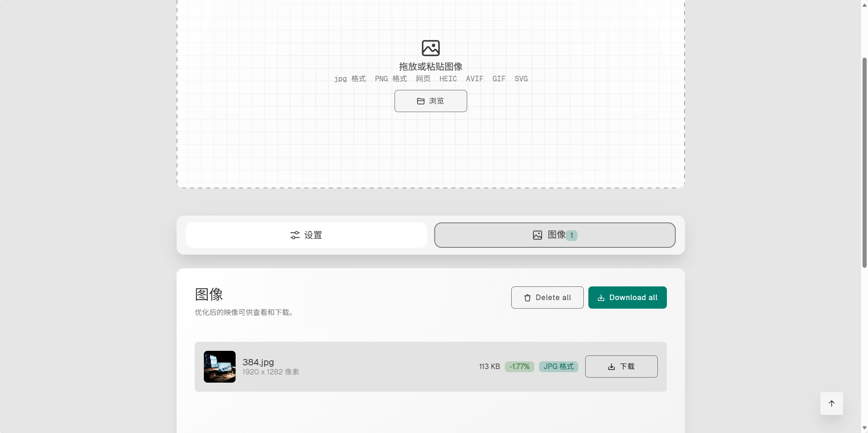Click the PNG 格式 format label

click(391, 79)
